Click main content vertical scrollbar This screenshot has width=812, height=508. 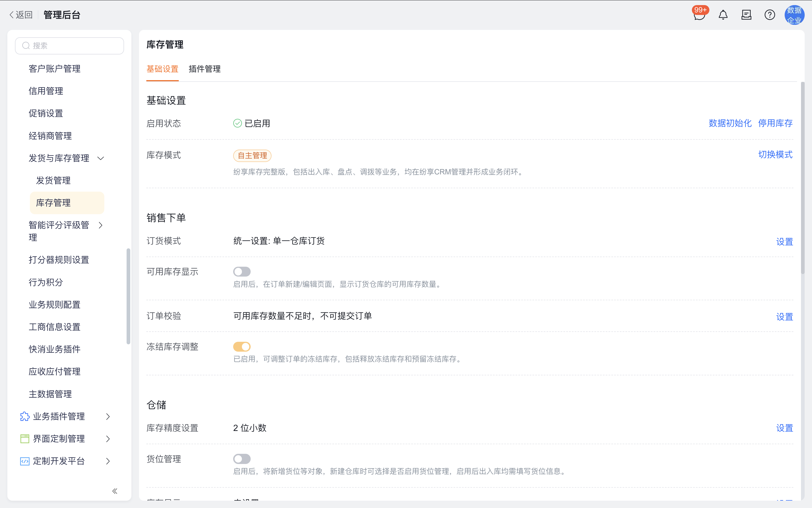(x=803, y=178)
